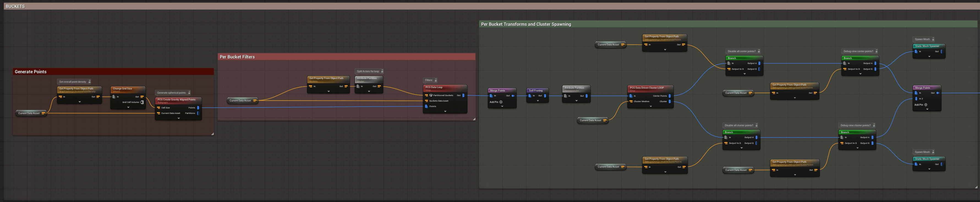This screenshot has width=980, height=202.
Task: Click the Out pin of Self Pruning node
Action: [x=545, y=96]
